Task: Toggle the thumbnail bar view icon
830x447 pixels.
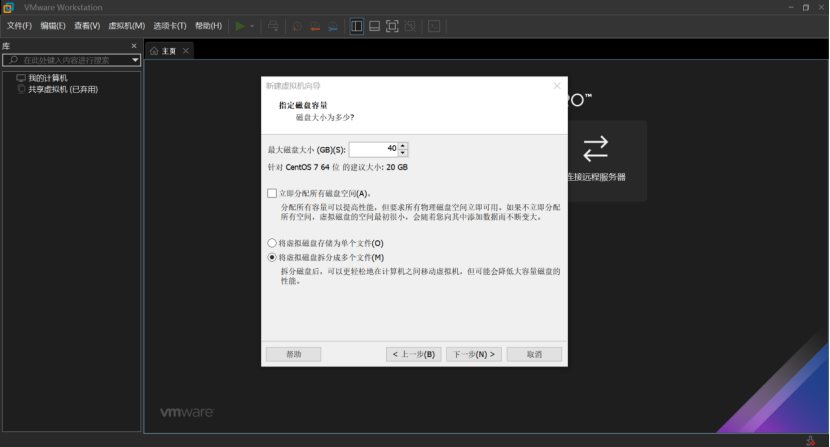Action: [x=374, y=26]
